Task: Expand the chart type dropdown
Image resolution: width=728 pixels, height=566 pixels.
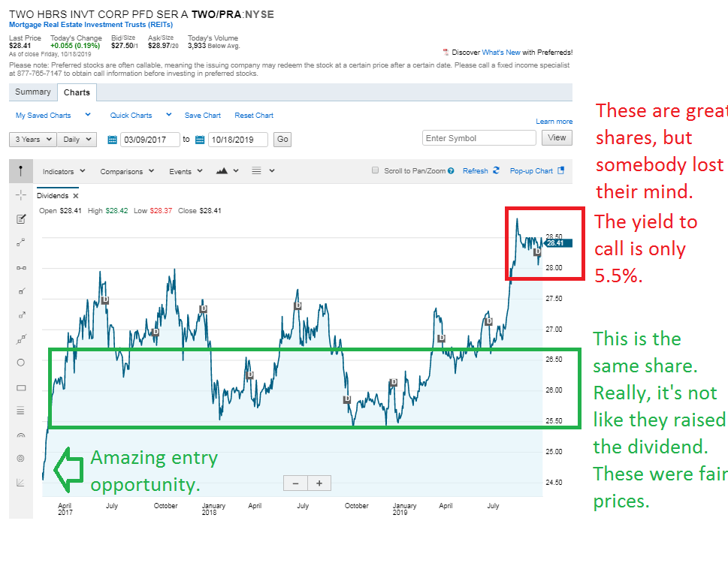Action: (227, 171)
